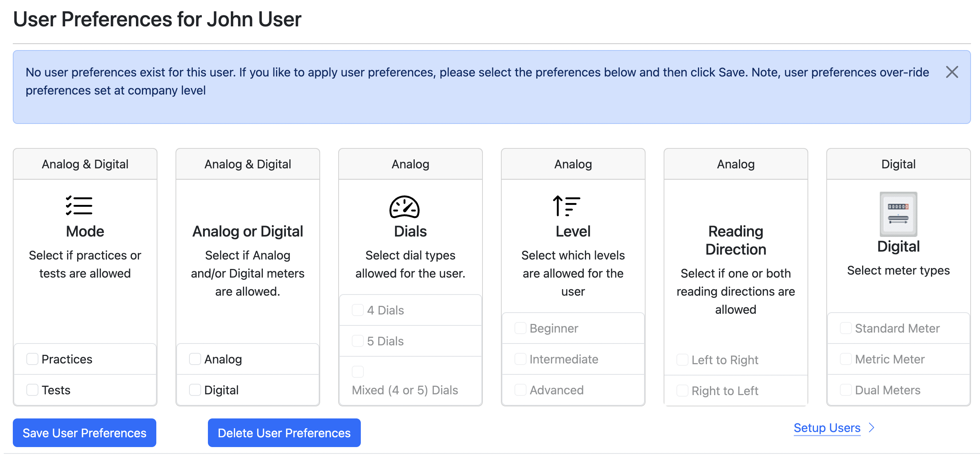Check the 5 Dials option

[357, 340]
